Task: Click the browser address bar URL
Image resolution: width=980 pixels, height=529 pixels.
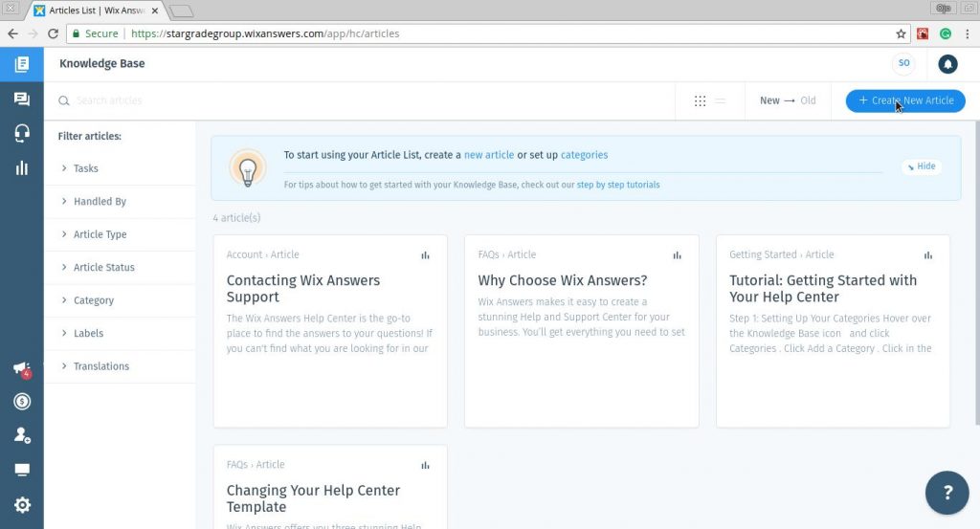Action: click(x=265, y=33)
